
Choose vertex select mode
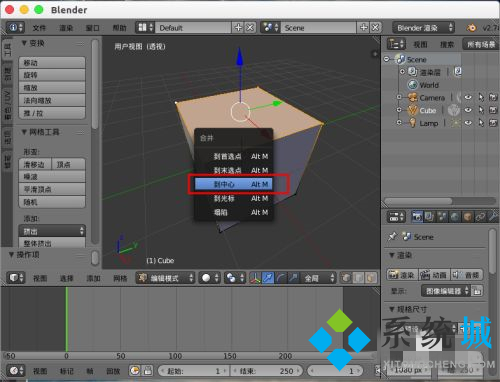point(346,278)
